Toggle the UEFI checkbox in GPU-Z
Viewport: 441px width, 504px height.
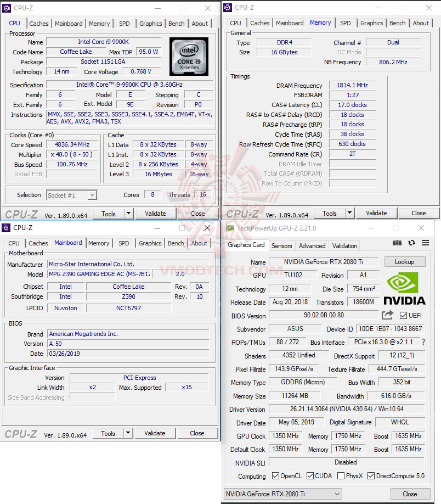pos(403,315)
